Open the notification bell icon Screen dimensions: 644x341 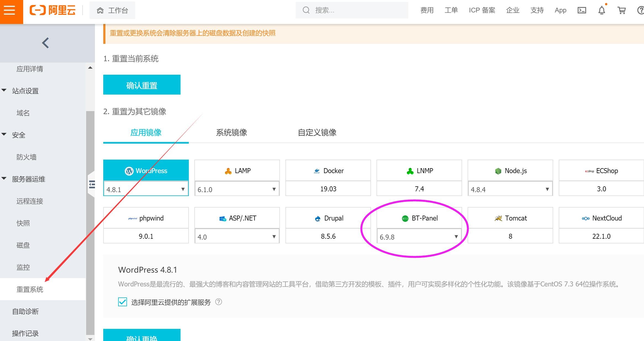[601, 10]
